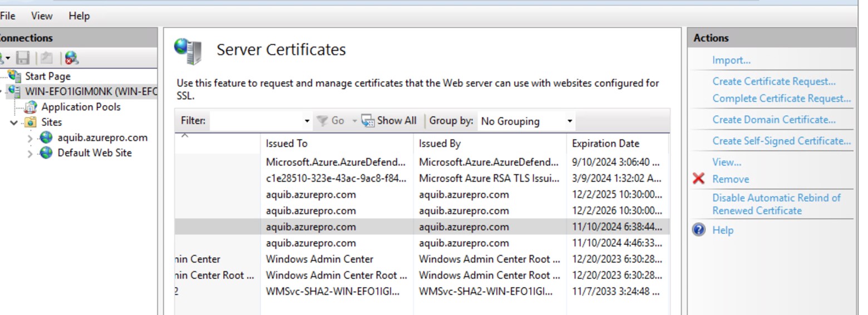Click the red X Remove icon
868x315 pixels.
(x=699, y=179)
